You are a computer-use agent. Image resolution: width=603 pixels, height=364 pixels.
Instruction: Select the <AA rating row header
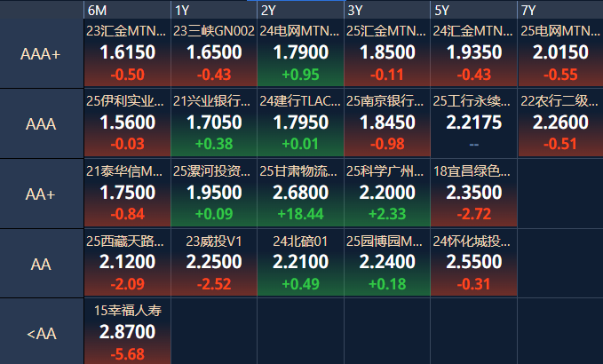41,334
